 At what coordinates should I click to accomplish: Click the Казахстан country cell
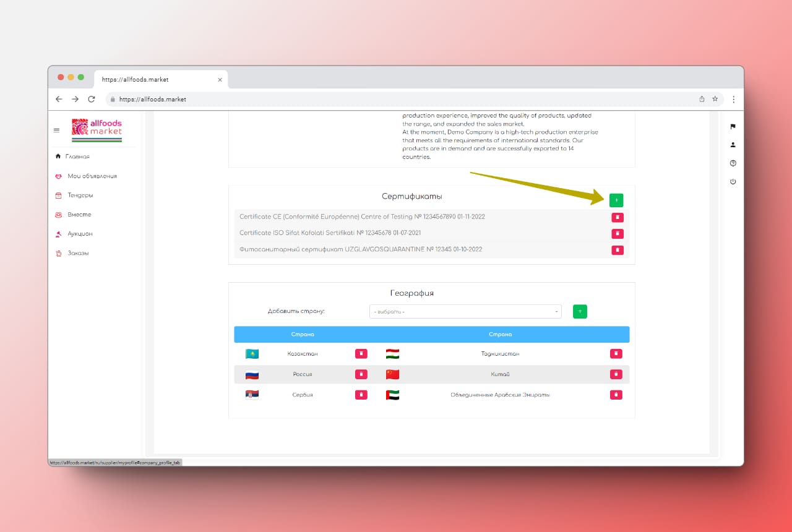pyautogui.click(x=303, y=354)
